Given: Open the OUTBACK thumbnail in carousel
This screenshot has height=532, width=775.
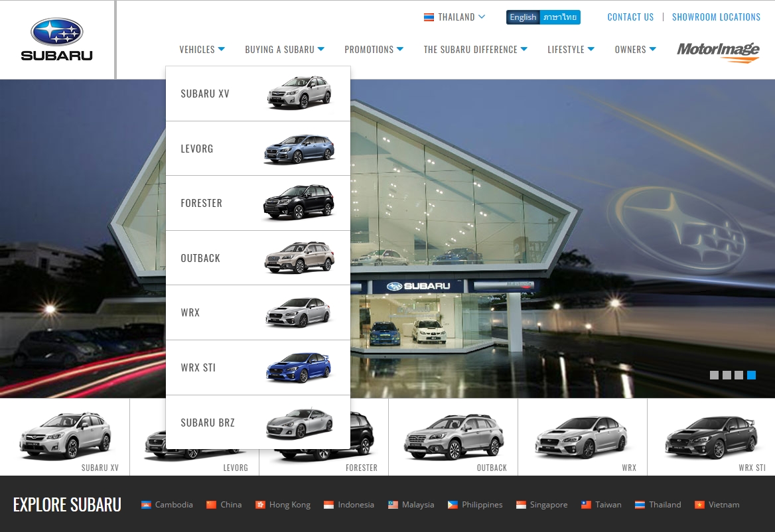Looking at the screenshot, I should click(453, 436).
